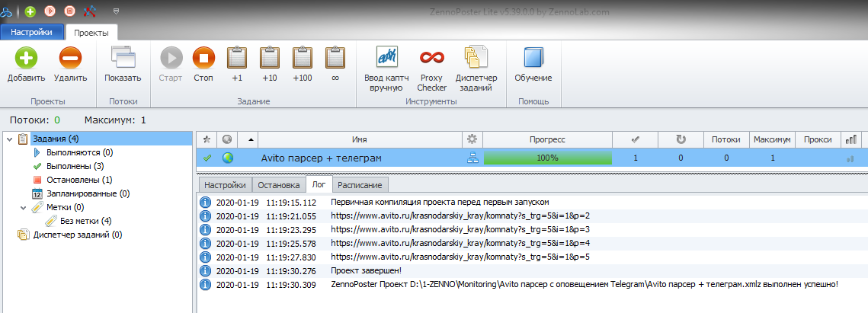This screenshot has width=868, height=313.
Task: Add ten runs with the +10 clipboard
Action: point(270,58)
